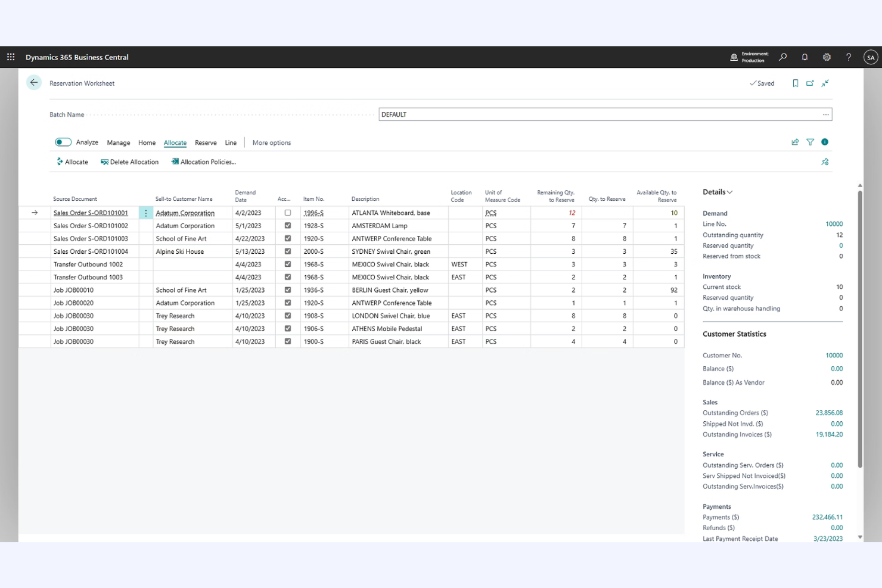
Task: Open the filter pane
Action: 810,142
